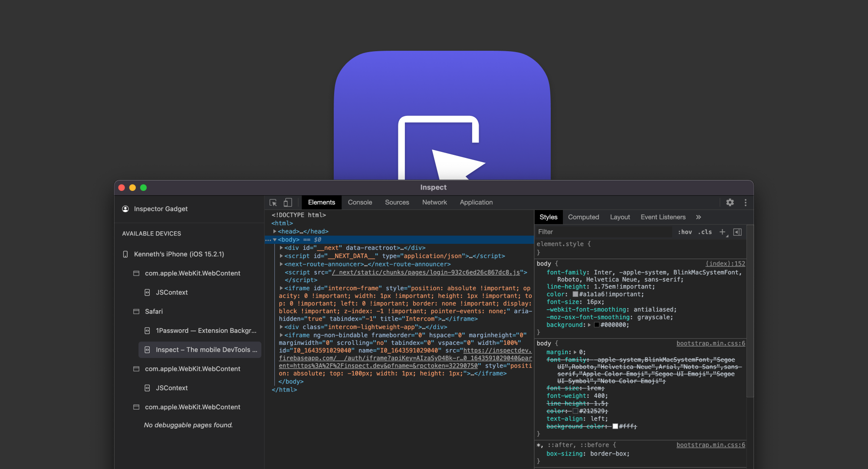Toggle the :hov element state panel
The image size is (868, 469).
685,232
